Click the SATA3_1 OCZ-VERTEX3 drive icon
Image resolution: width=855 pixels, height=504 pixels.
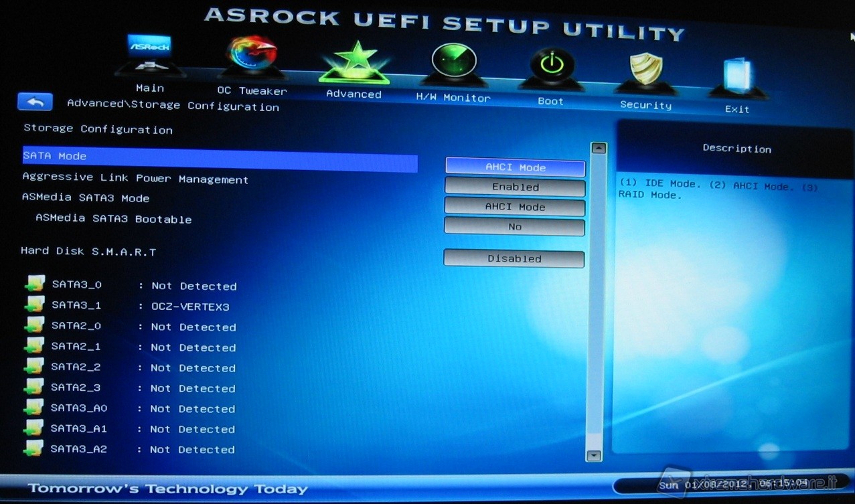(x=34, y=305)
